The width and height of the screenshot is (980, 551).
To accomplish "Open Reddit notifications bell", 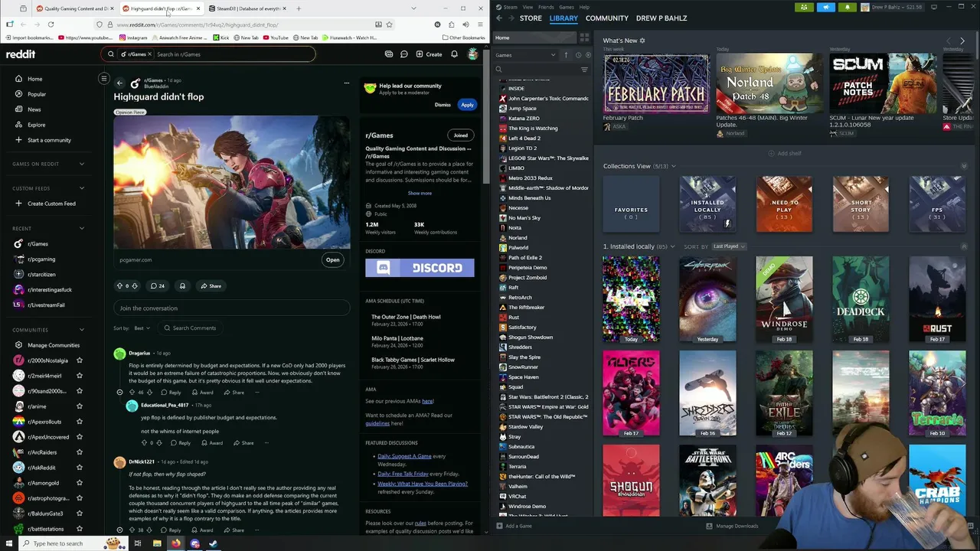I will tap(454, 54).
